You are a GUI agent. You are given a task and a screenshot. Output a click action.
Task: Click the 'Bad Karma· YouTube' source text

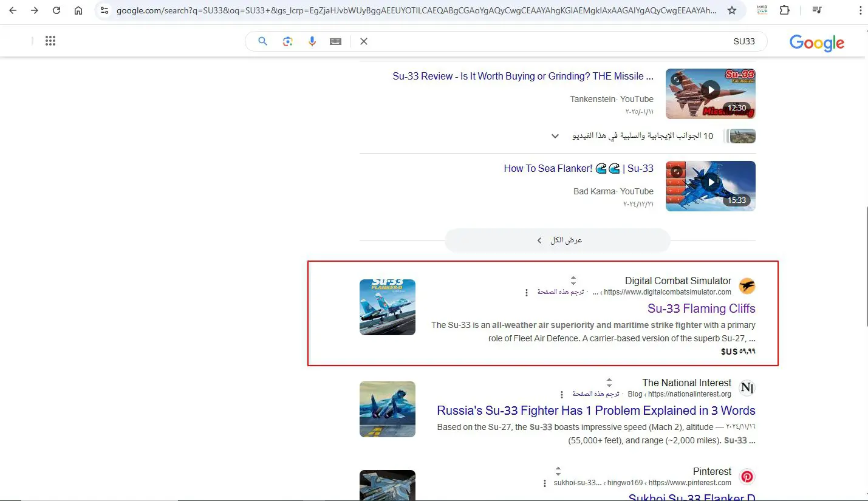pyautogui.click(x=613, y=191)
